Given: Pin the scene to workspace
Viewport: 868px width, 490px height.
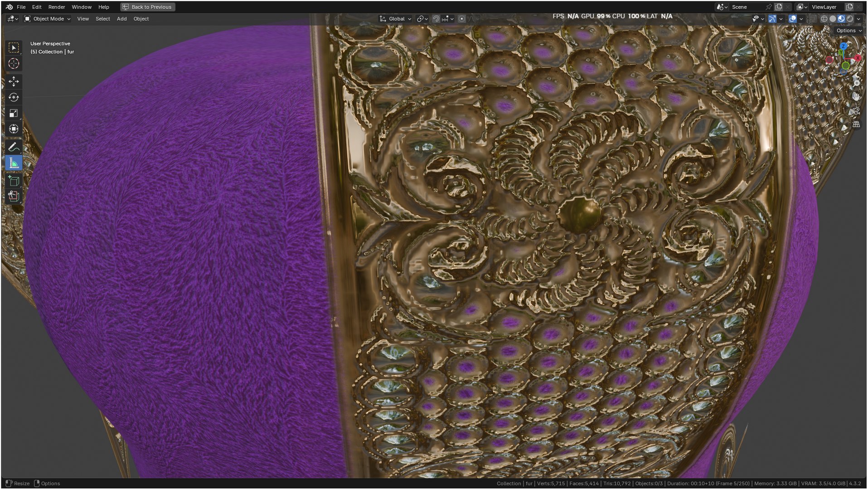Looking at the screenshot, I should point(769,7).
